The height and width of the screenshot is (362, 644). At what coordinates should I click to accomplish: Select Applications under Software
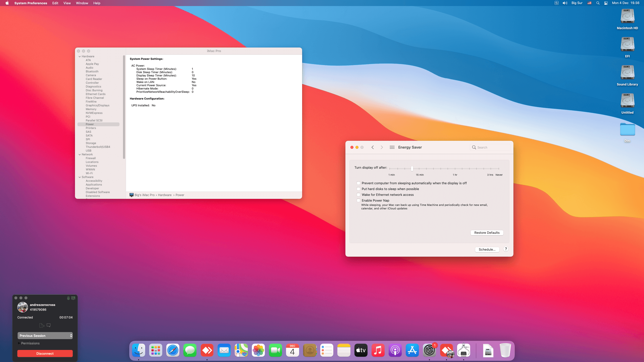pyautogui.click(x=94, y=185)
